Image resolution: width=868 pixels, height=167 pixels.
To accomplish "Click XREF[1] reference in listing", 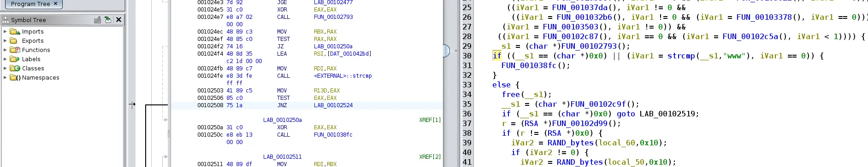I will pyautogui.click(x=430, y=120).
